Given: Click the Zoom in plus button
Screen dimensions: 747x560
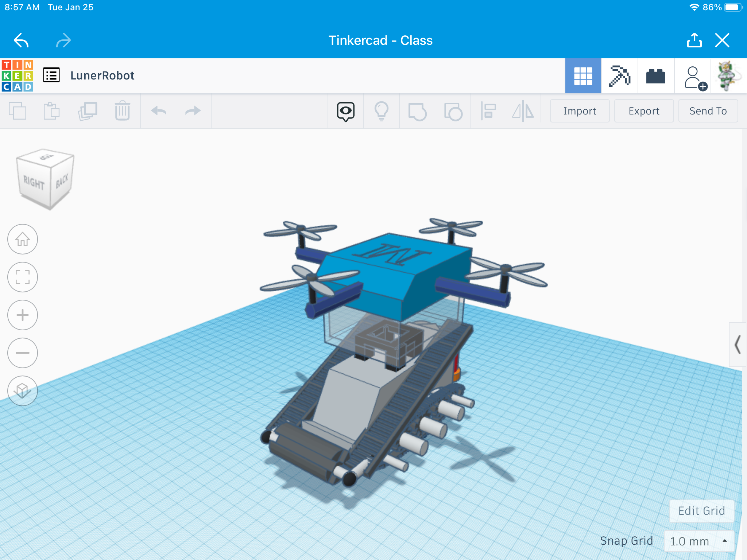Looking at the screenshot, I should (x=23, y=315).
